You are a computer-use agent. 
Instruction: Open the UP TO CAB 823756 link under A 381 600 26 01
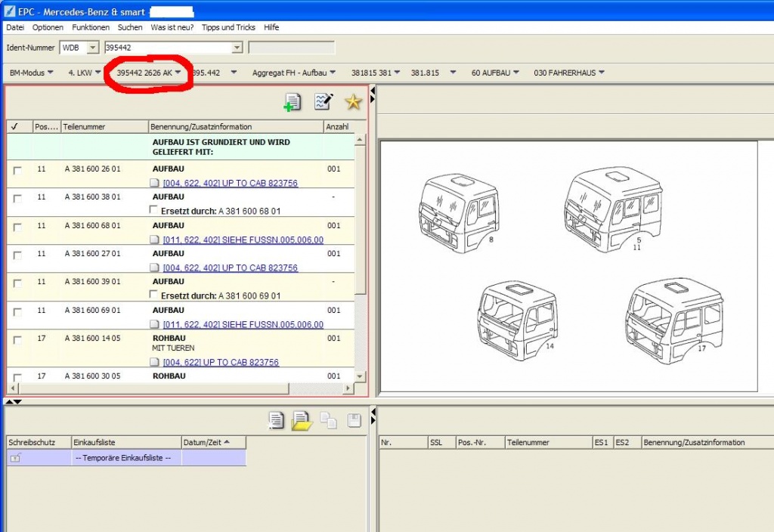(231, 183)
